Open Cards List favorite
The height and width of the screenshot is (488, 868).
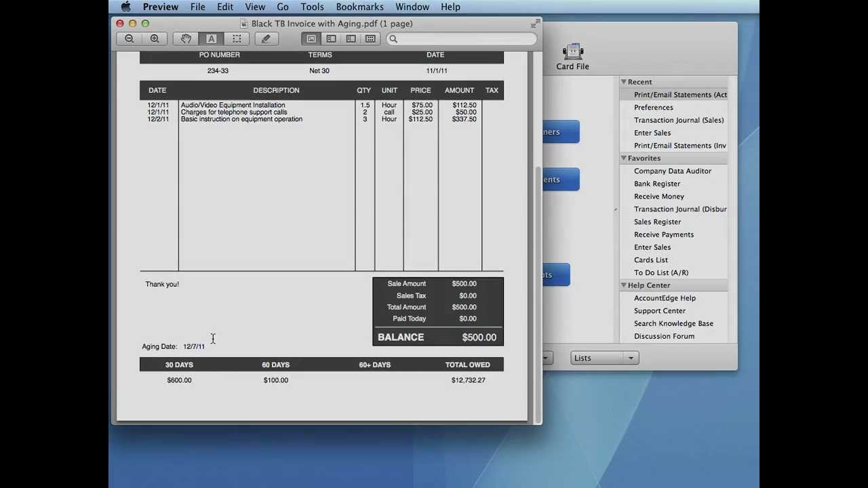(651, 260)
